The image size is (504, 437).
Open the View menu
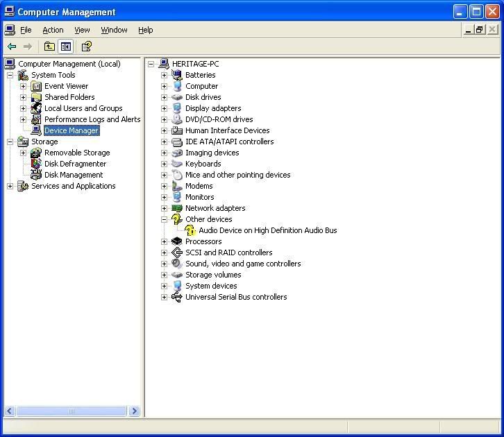pyautogui.click(x=82, y=30)
